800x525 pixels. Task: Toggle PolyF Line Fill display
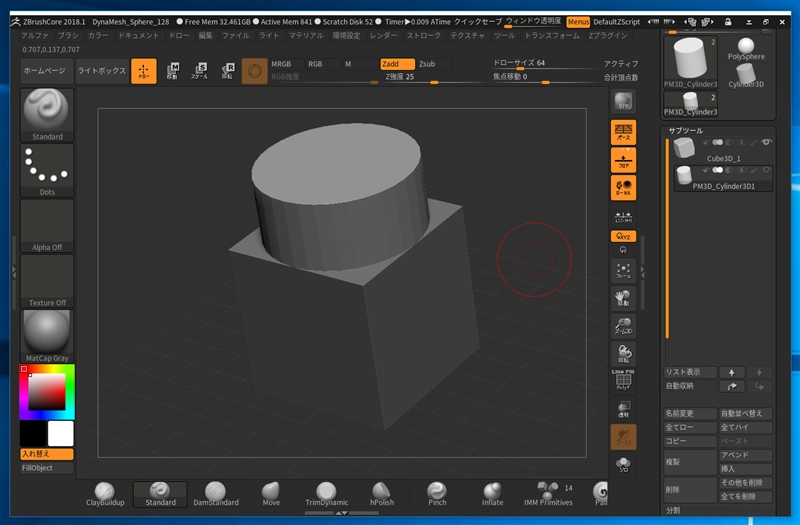[x=623, y=380]
